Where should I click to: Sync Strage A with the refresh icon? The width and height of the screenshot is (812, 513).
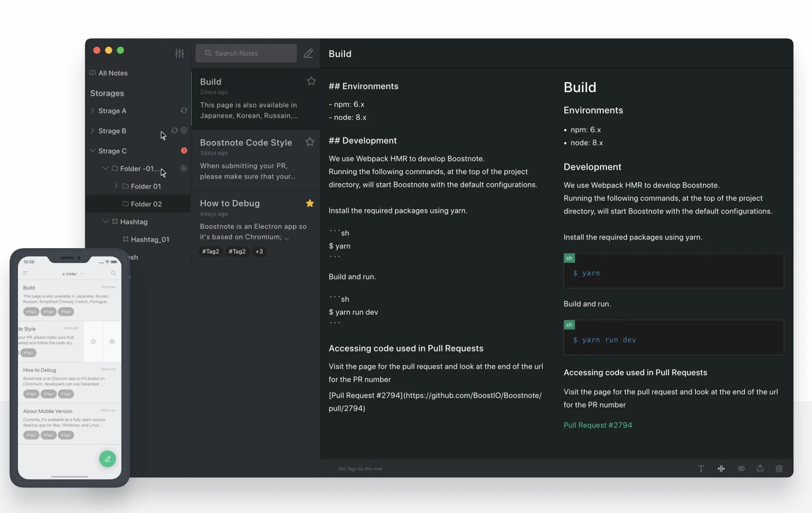184,110
